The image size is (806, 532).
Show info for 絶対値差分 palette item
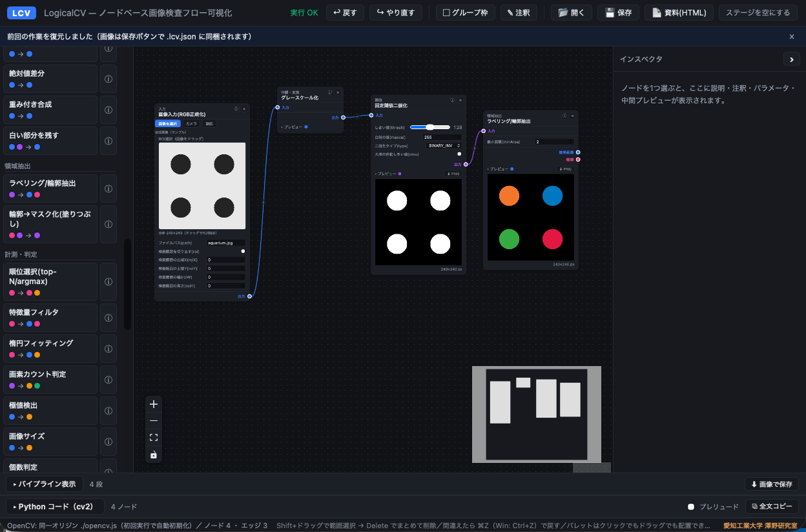108,79
